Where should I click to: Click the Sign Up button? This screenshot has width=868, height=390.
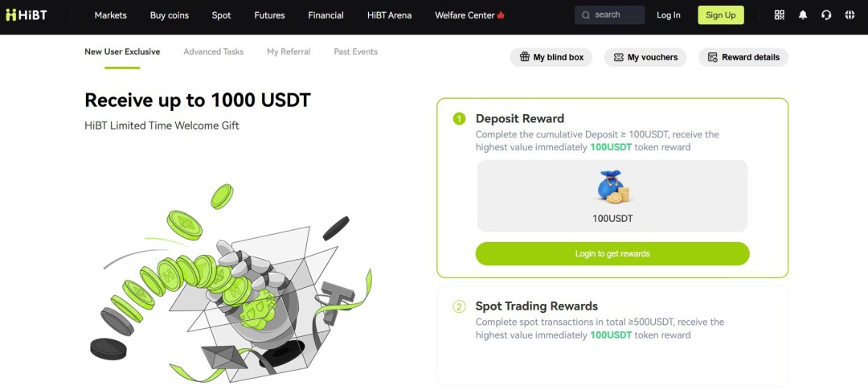[721, 15]
